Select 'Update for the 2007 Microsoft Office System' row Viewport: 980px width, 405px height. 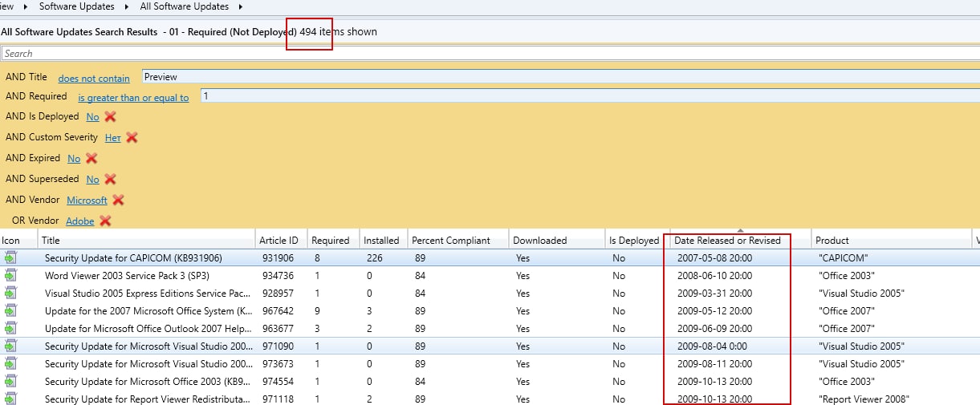pyautogui.click(x=490, y=311)
